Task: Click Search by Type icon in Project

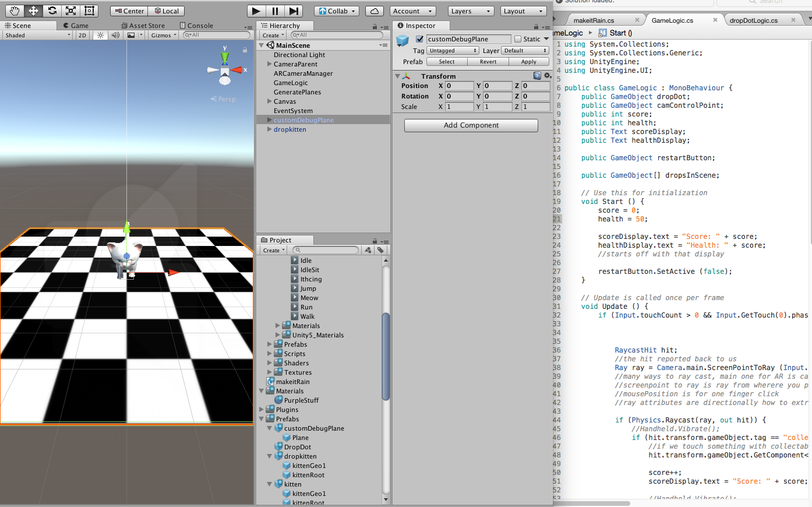Action: click(368, 250)
